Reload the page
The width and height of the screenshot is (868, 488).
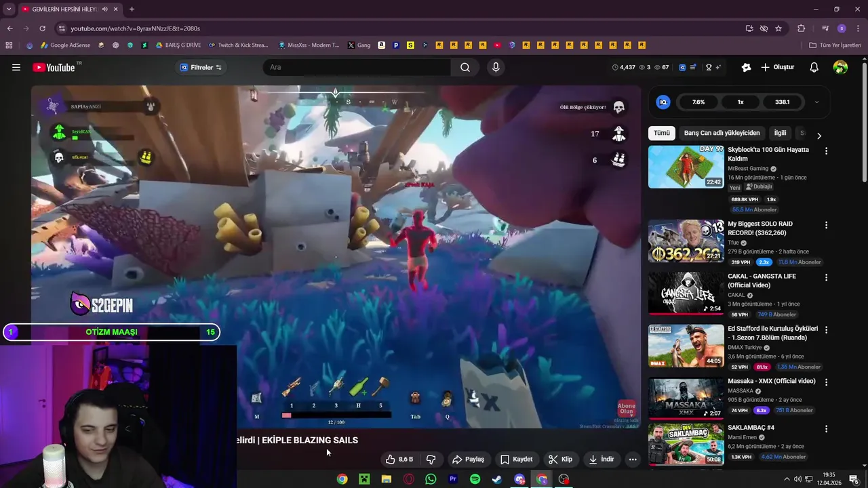[x=42, y=28]
